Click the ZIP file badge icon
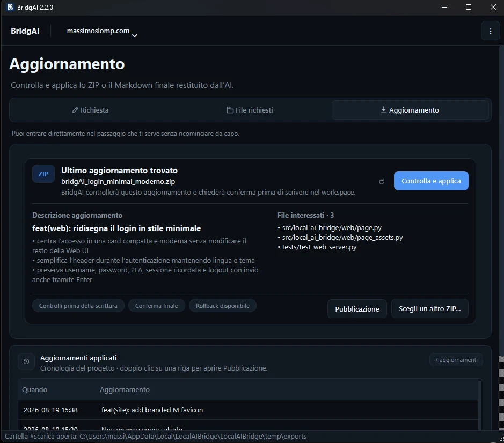This screenshot has height=443, width=504. click(43, 174)
